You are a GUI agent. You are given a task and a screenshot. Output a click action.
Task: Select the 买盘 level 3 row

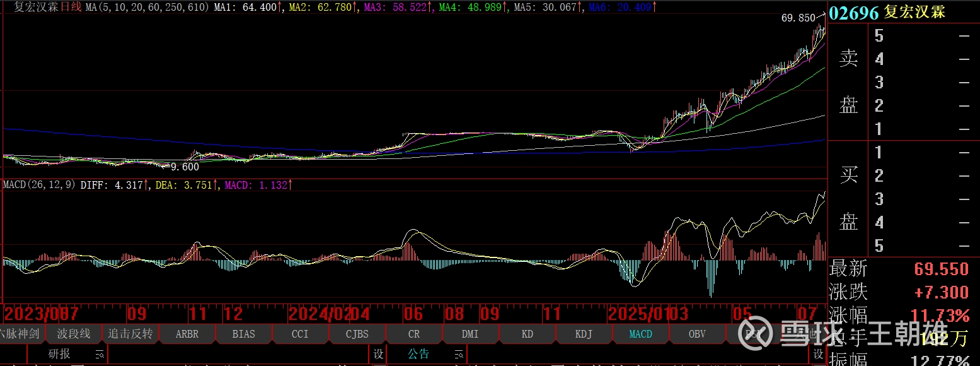[x=924, y=199]
